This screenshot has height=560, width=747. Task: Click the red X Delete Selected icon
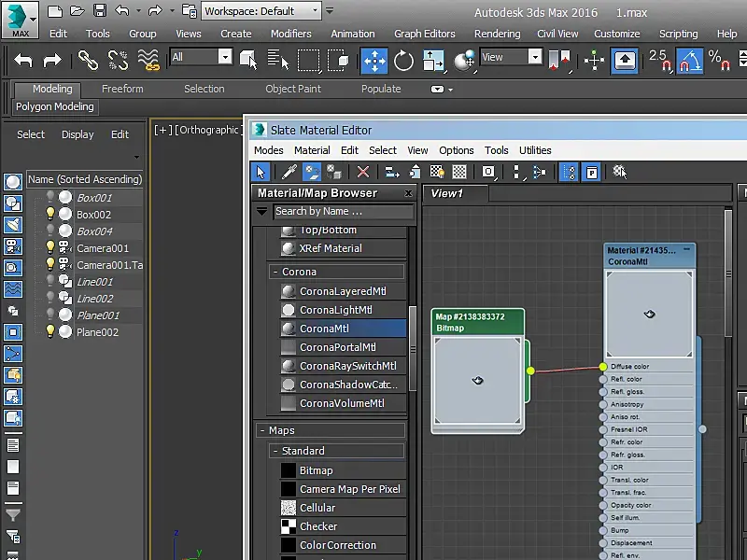point(363,173)
